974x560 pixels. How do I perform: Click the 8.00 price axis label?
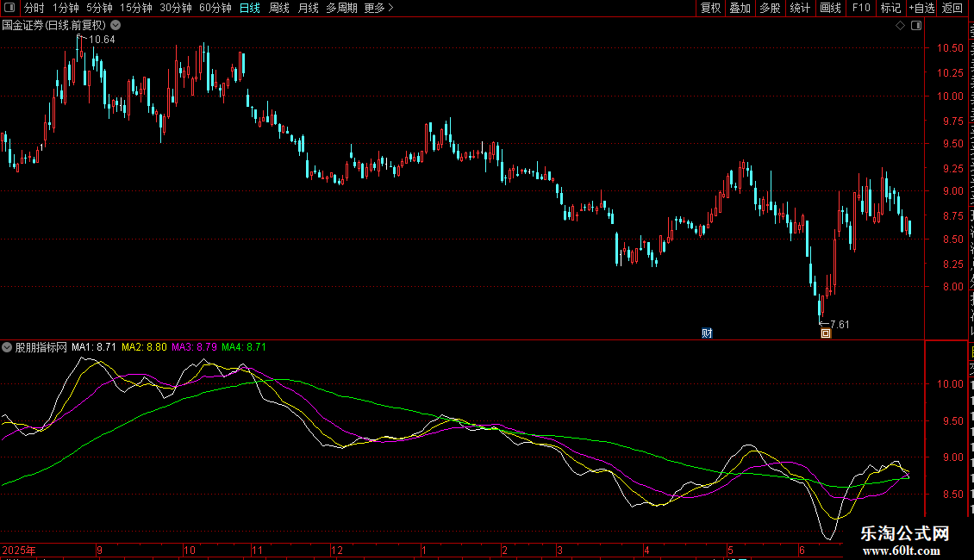(x=952, y=287)
